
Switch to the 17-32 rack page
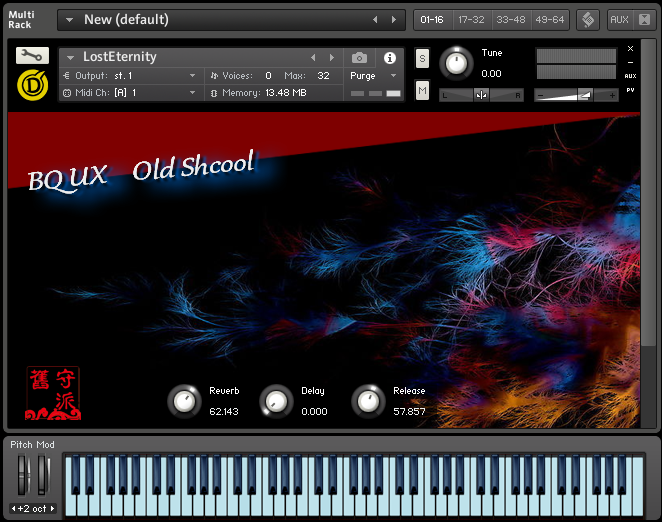point(471,20)
